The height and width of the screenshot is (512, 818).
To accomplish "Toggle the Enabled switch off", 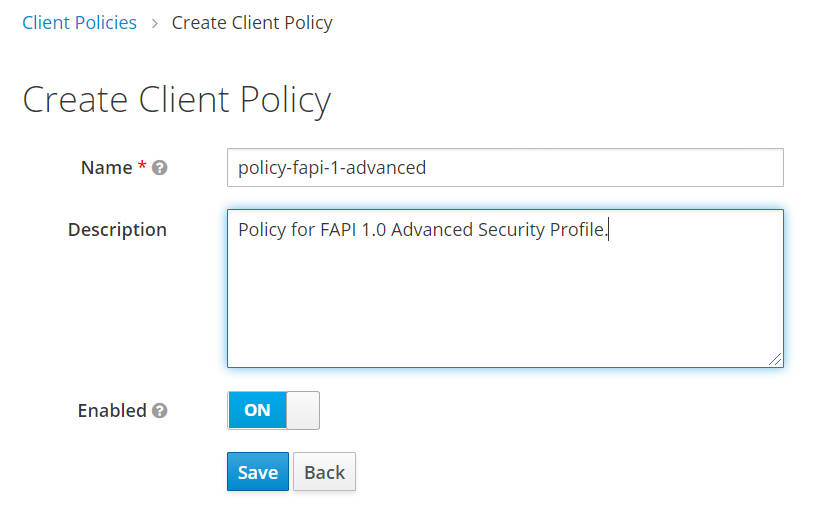I will [273, 410].
